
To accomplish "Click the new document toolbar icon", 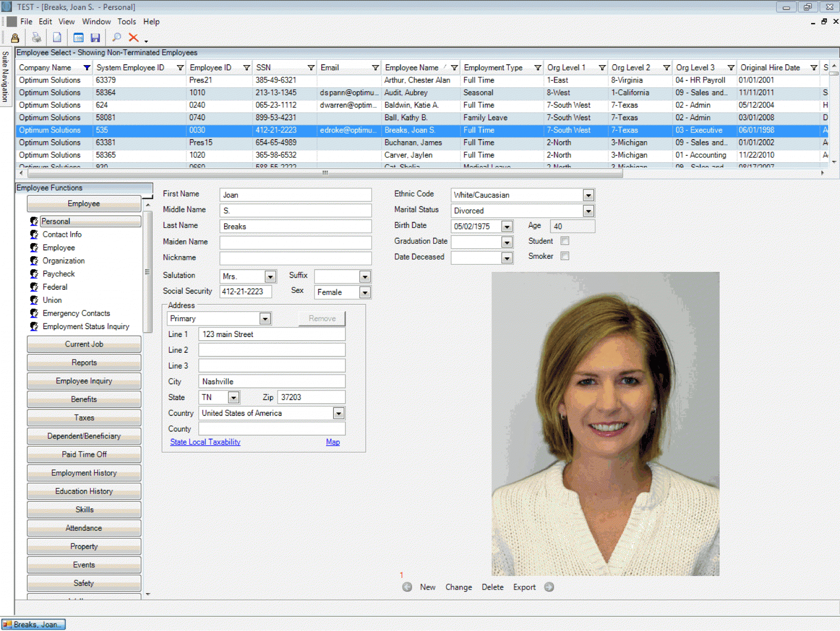I will (57, 38).
